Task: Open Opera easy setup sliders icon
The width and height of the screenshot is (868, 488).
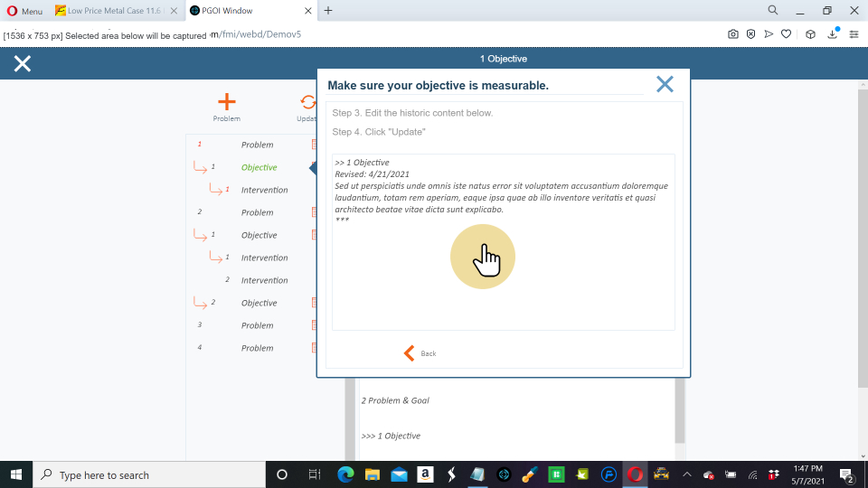Action: pos(853,34)
